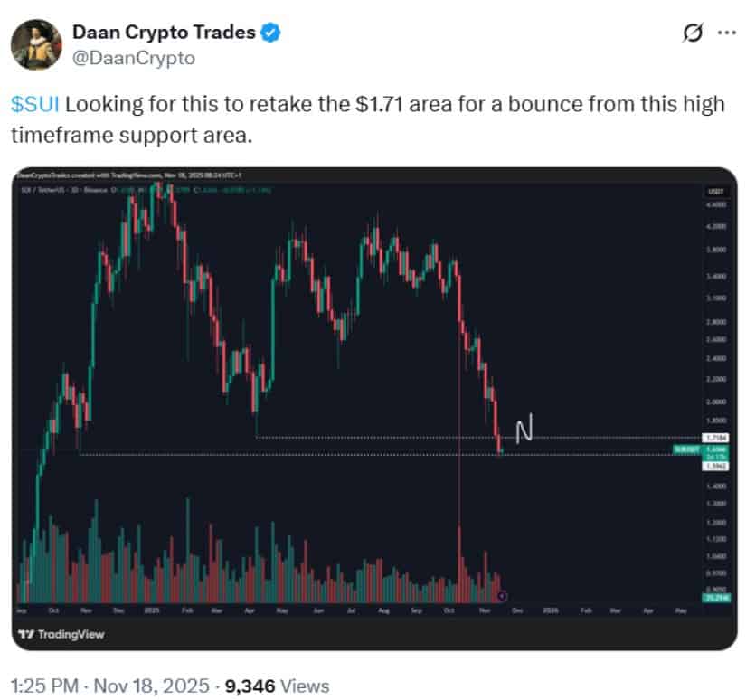Open the Grok icon on the post
The image size is (746, 700).
[694, 33]
